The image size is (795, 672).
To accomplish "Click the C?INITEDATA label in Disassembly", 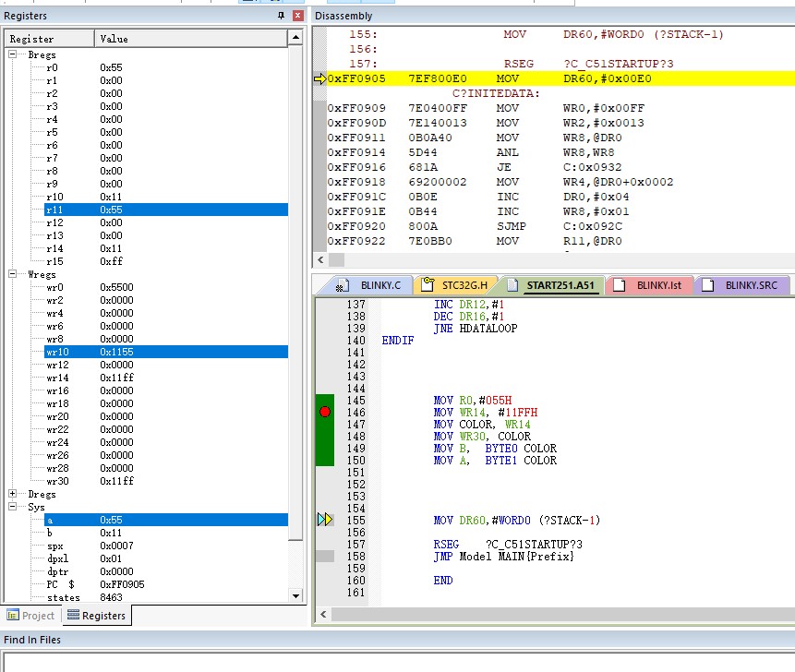I will [496, 93].
